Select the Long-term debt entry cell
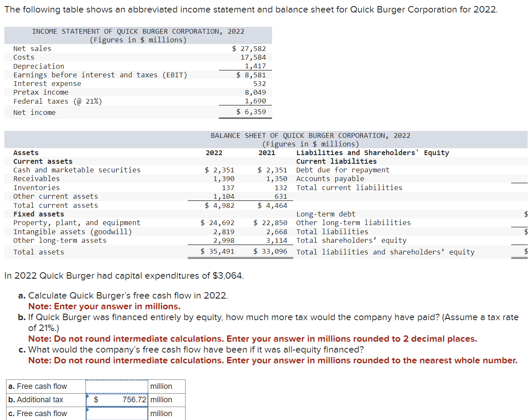This screenshot has width=532, height=420. click(x=525, y=213)
